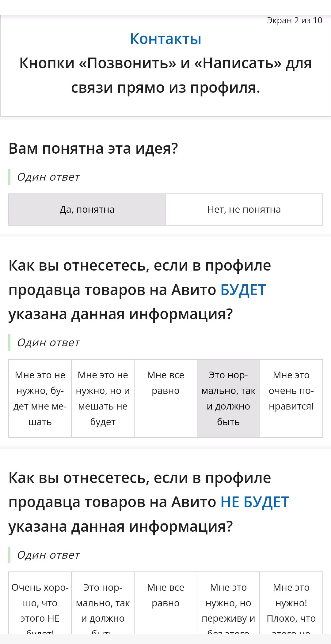Tap "Один ответ" hint below the НЕ БУДЕТ question

tap(48, 555)
